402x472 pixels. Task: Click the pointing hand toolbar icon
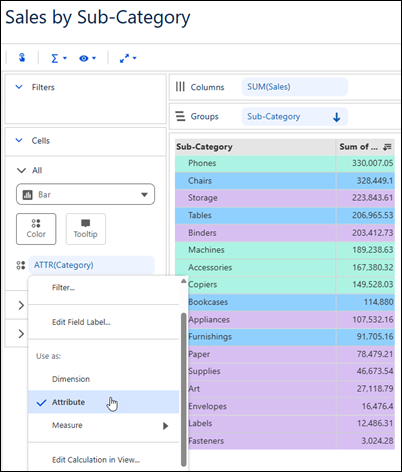pyautogui.click(x=22, y=58)
